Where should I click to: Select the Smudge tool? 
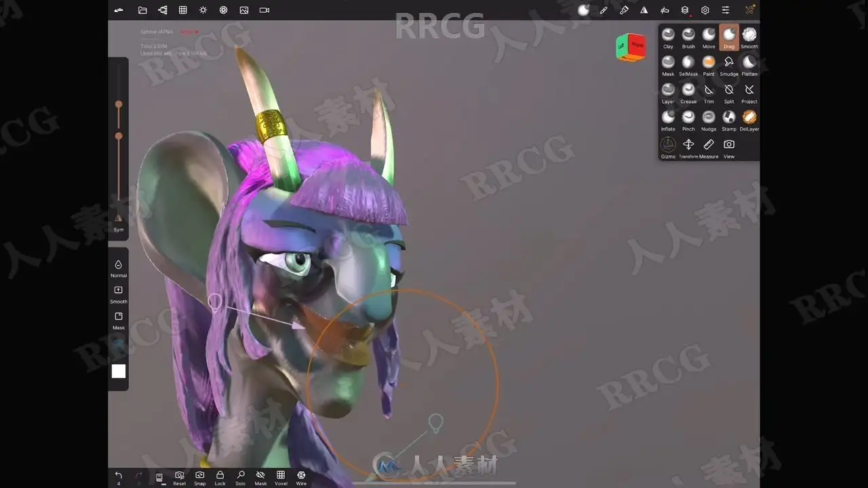[729, 66]
